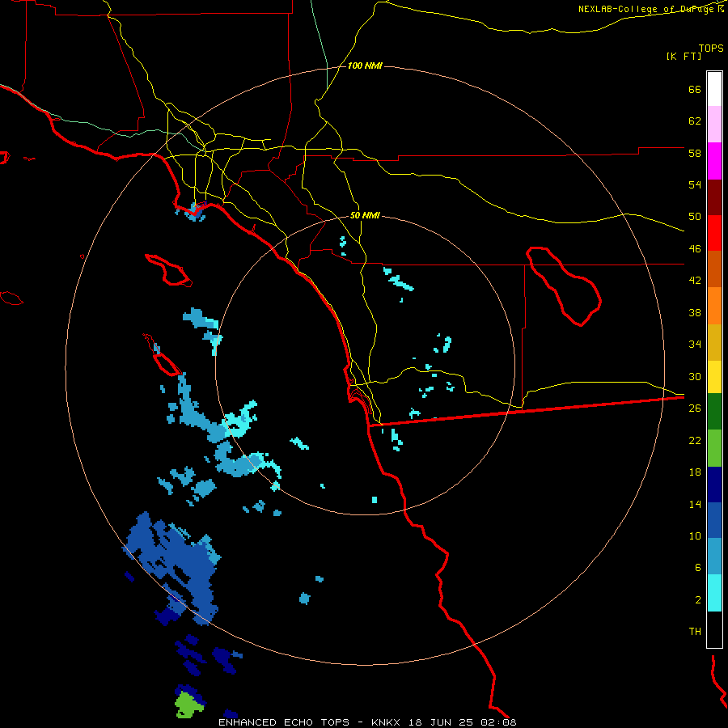Select the black TH segment of legend
This screenshot has width=728, height=728.
pos(714,629)
